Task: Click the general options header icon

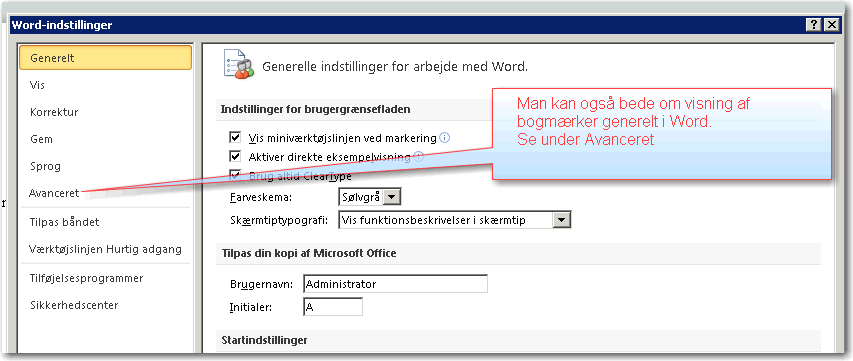Action: pyautogui.click(x=239, y=65)
